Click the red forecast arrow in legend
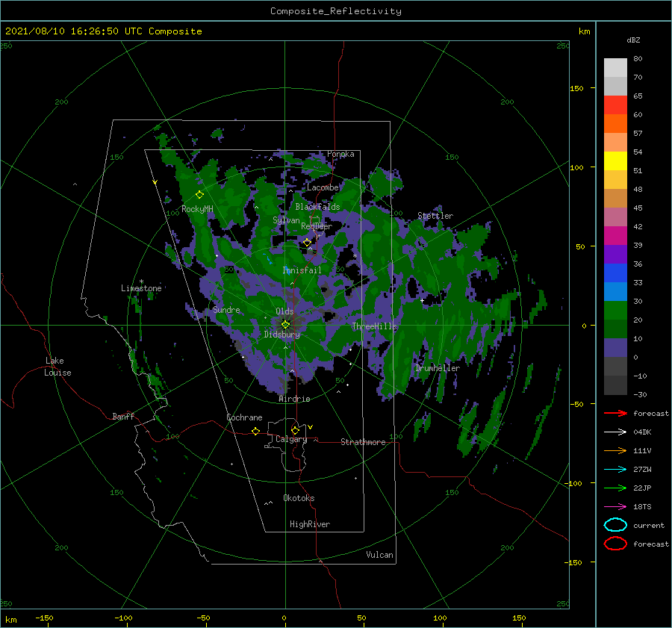The image size is (672, 628). tap(615, 413)
